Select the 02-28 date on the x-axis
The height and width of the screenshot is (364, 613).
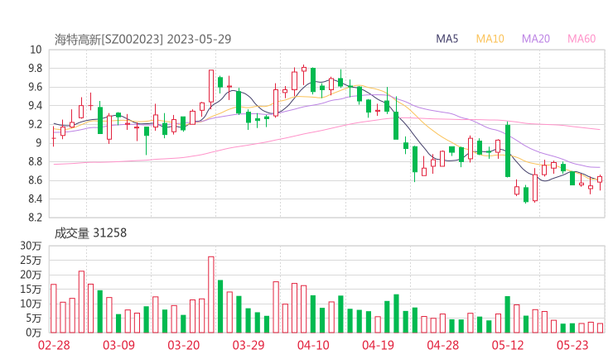pyautogui.click(x=55, y=345)
